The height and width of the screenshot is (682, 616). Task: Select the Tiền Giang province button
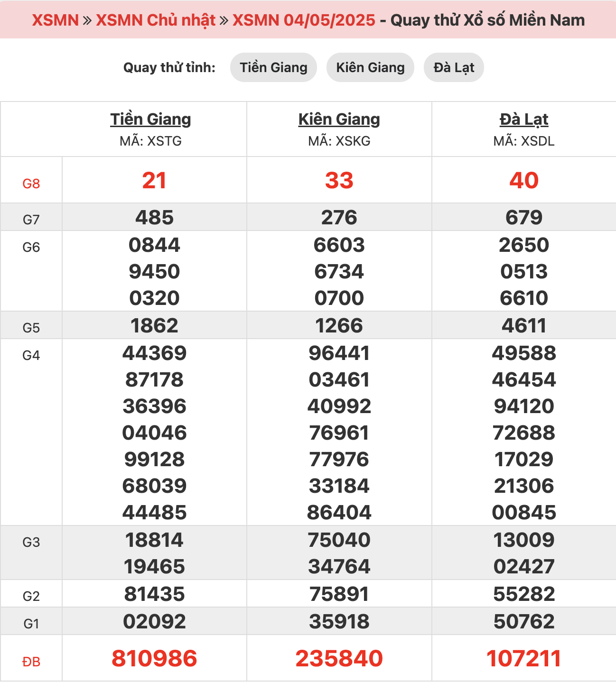[273, 67]
